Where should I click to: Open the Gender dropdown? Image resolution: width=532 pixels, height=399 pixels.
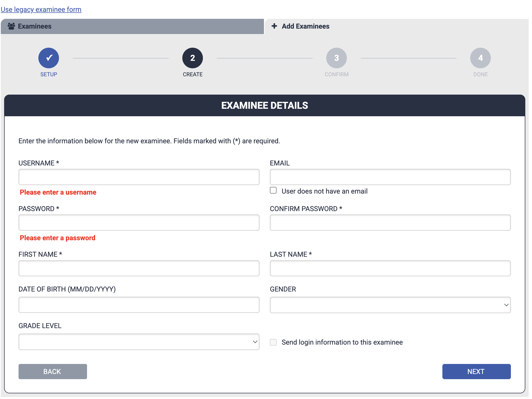390,305
